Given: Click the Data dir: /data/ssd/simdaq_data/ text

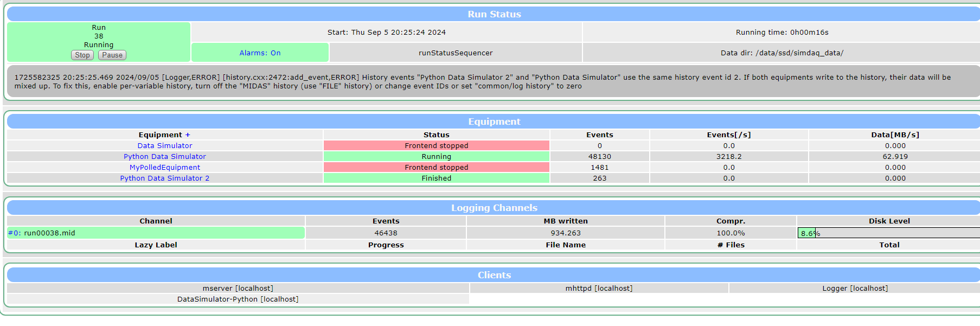Looking at the screenshot, I should click(782, 53).
